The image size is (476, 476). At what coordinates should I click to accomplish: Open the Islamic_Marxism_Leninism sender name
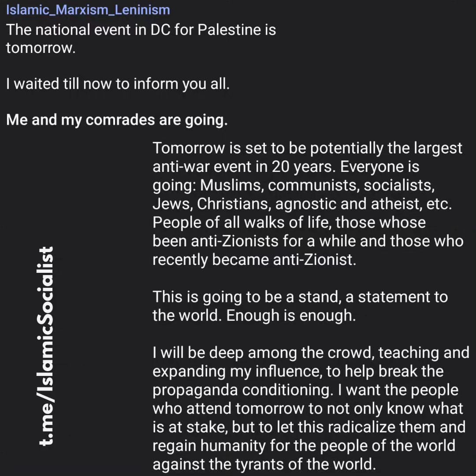[88, 10]
